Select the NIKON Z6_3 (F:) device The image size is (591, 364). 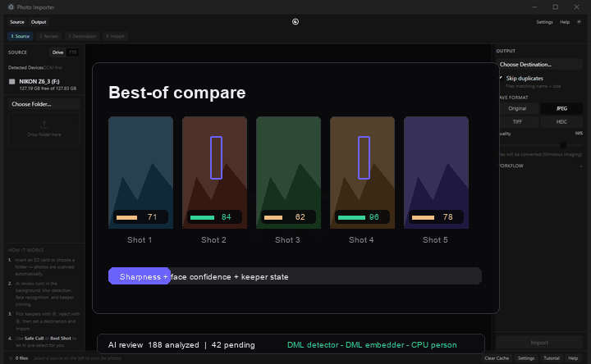44,84
